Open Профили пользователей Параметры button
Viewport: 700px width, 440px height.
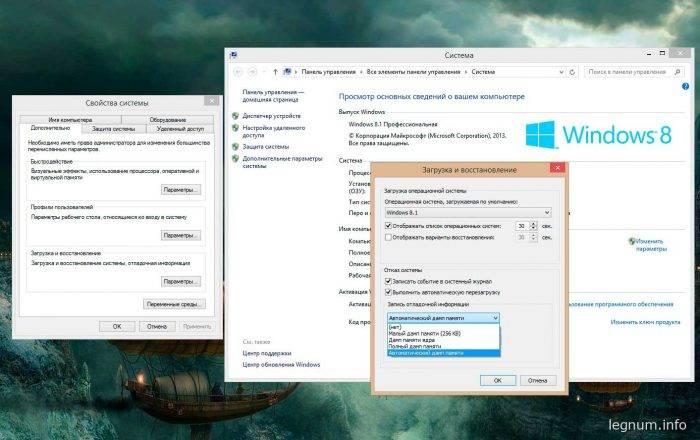click(x=181, y=235)
